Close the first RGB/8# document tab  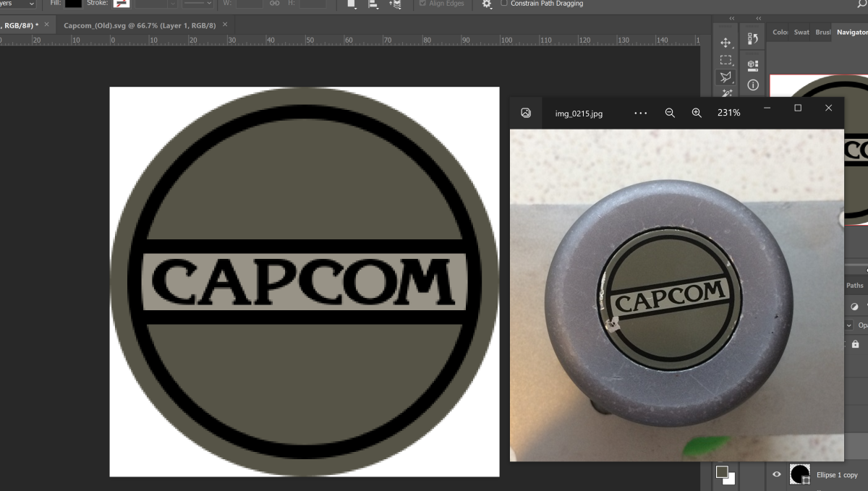pyautogui.click(x=47, y=24)
